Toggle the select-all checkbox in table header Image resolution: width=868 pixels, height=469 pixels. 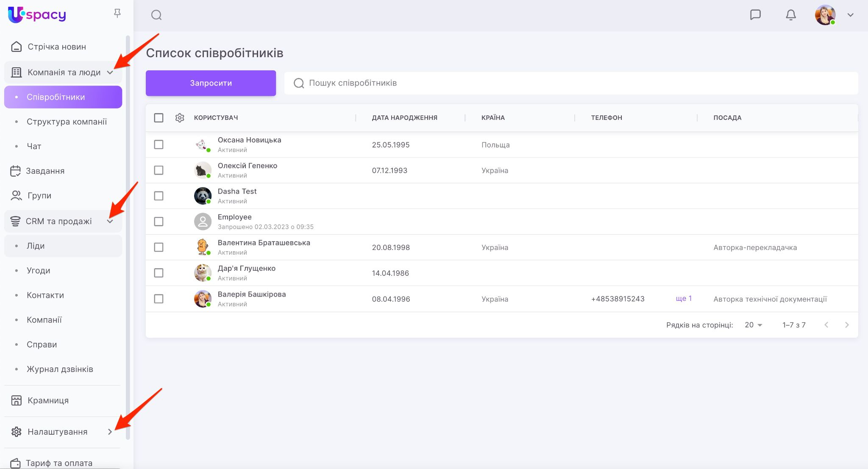(x=159, y=118)
